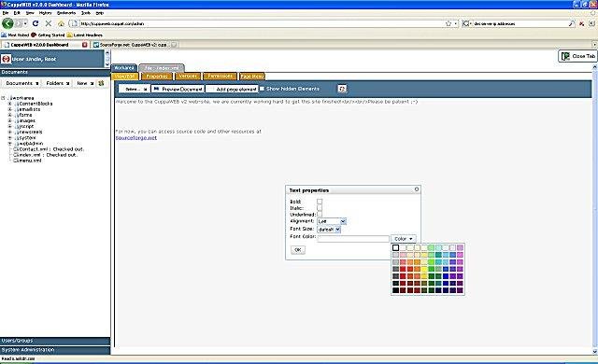Viewport: 598px width, 364px height.
Task: Click the search magnifier icon in search box
Action: [571, 23]
